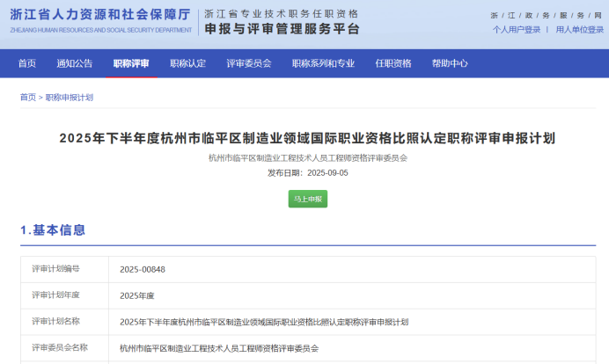
Task: Open the 帮助中心 menu item
Action: coord(450,64)
